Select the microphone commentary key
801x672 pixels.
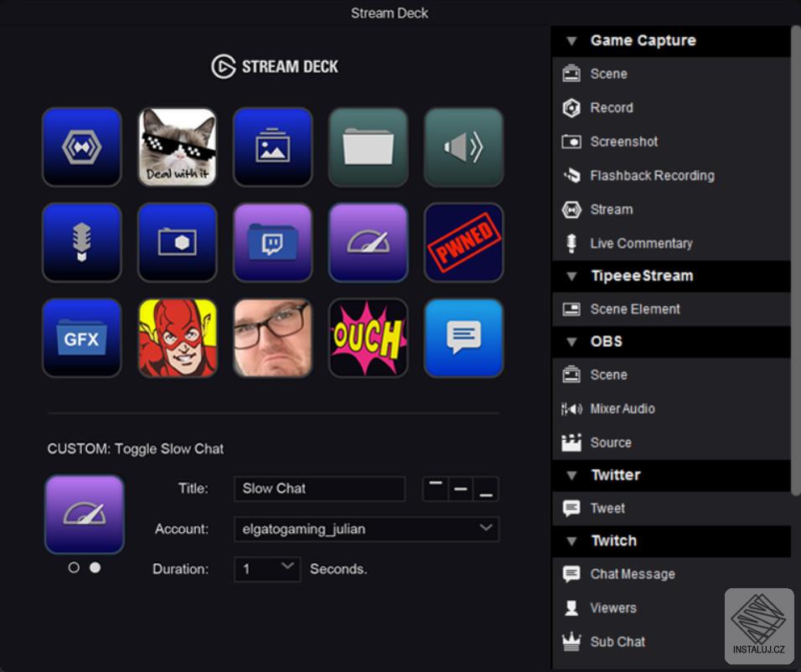click(x=82, y=242)
